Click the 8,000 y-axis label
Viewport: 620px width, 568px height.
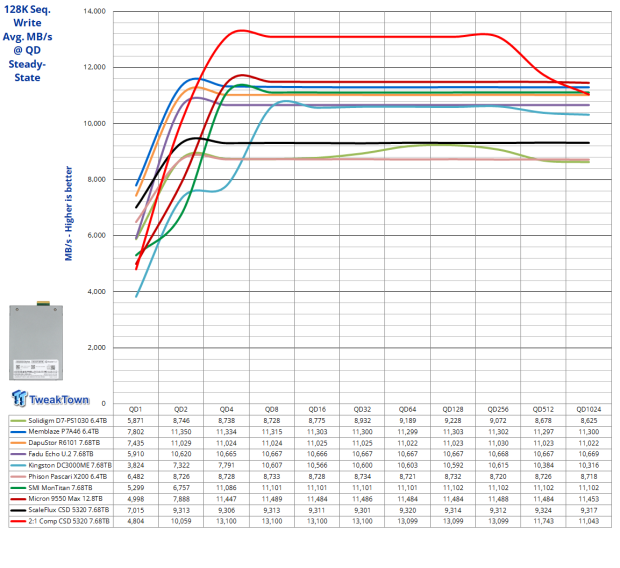(x=96, y=180)
